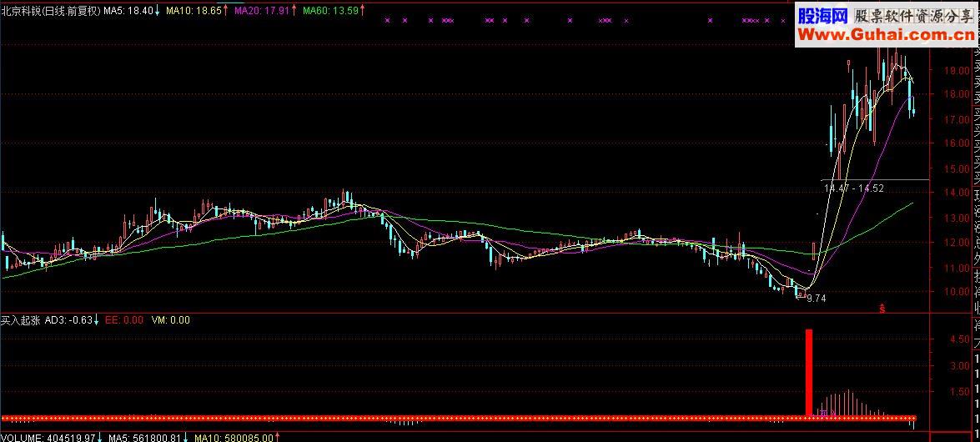The height and width of the screenshot is (442, 980).
Task: Select the MA60: 13.59 indicator label
Action: coord(330,11)
